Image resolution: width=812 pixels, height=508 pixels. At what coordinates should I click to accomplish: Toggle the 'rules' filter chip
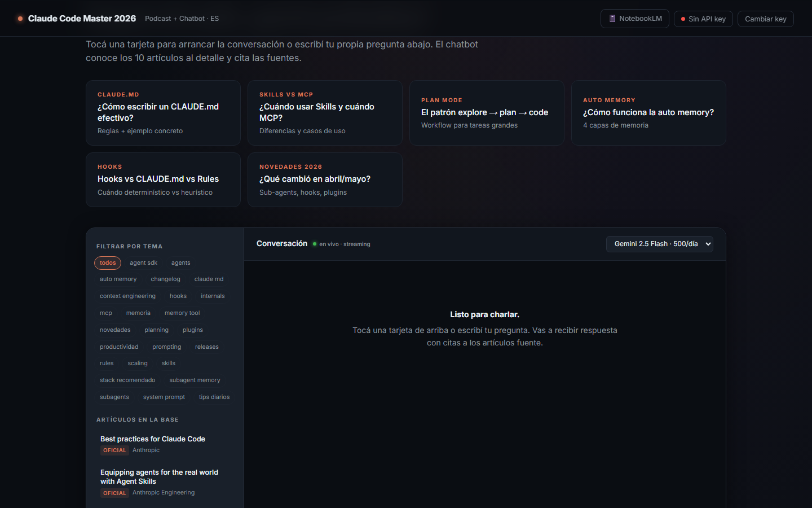coord(107,364)
